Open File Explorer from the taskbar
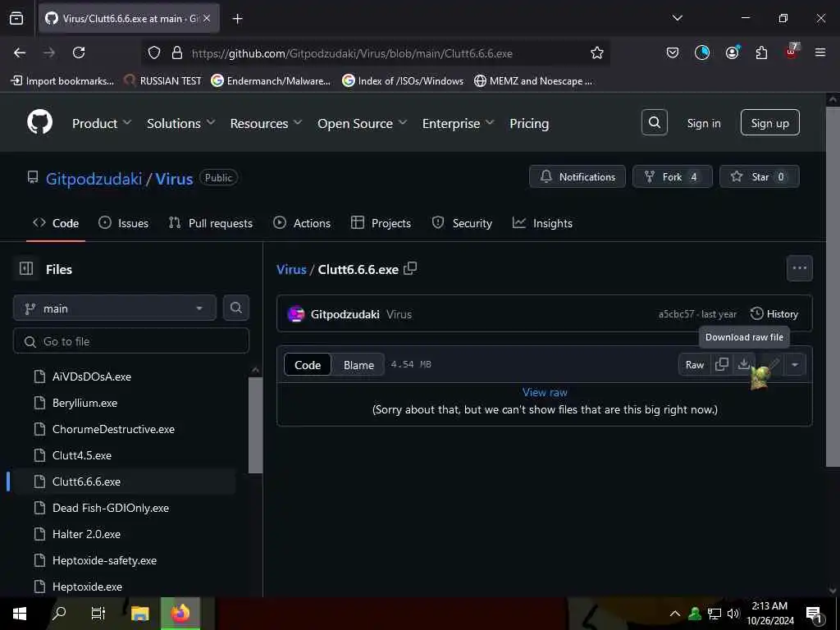The height and width of the screenshot is (630, 840). point(139,614)
